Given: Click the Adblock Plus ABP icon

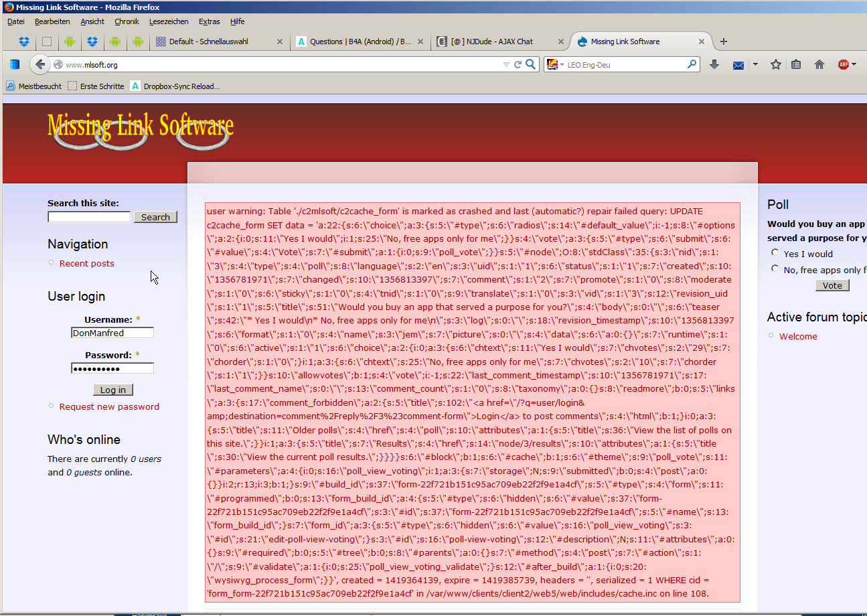Looking at the screenshot, I should (844, 64).
